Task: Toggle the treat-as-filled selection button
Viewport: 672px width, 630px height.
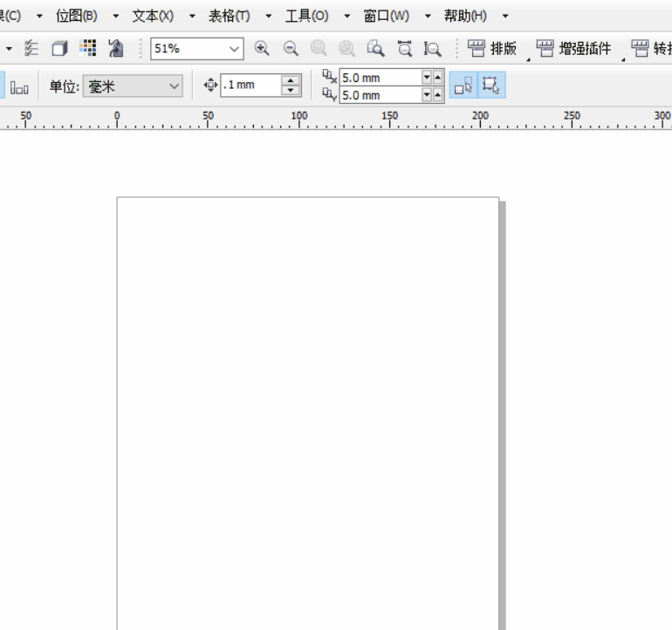Action: (463, 86)
